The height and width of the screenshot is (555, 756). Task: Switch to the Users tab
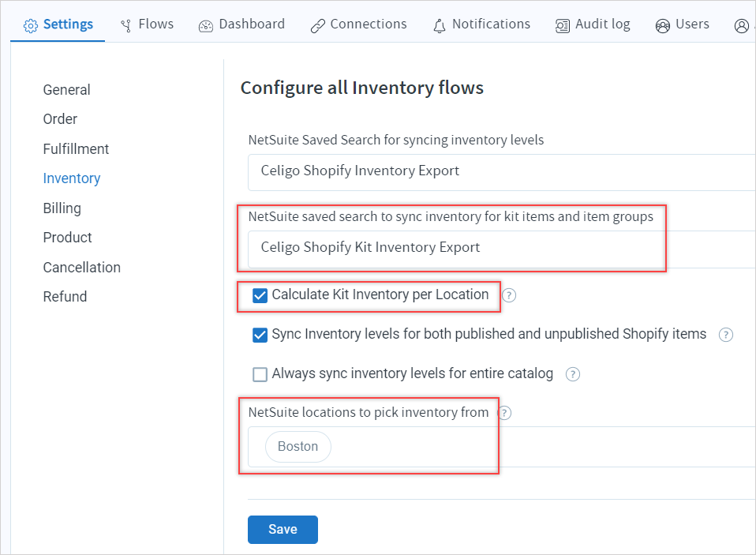(x=683, y=24)
